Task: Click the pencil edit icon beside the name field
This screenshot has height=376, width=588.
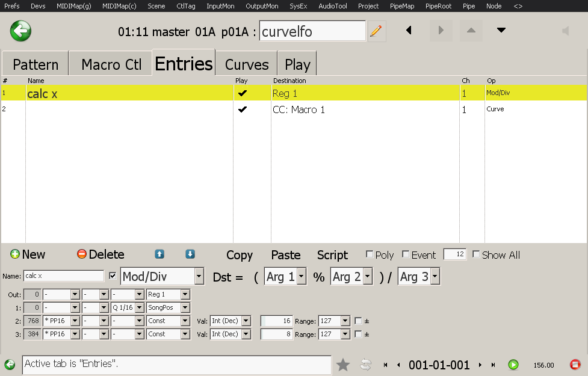Action: 377,31
